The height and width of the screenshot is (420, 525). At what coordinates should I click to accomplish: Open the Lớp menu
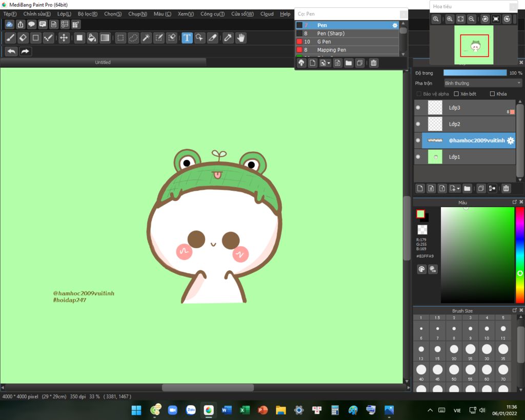pyautogui.click(x=64, y=14)
